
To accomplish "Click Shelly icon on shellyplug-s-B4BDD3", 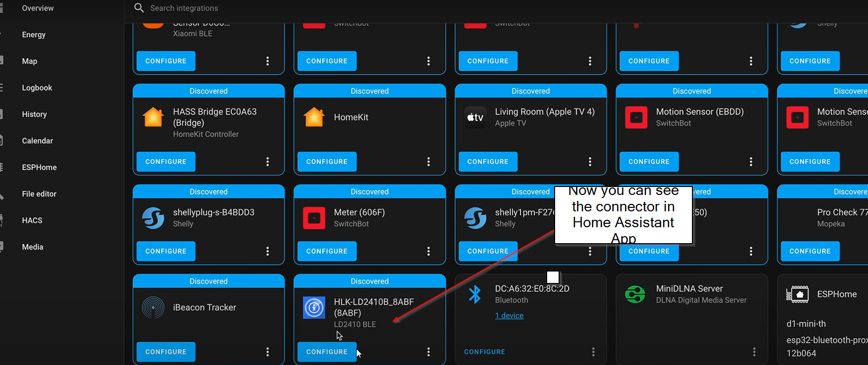I will [x=153, y=218].
